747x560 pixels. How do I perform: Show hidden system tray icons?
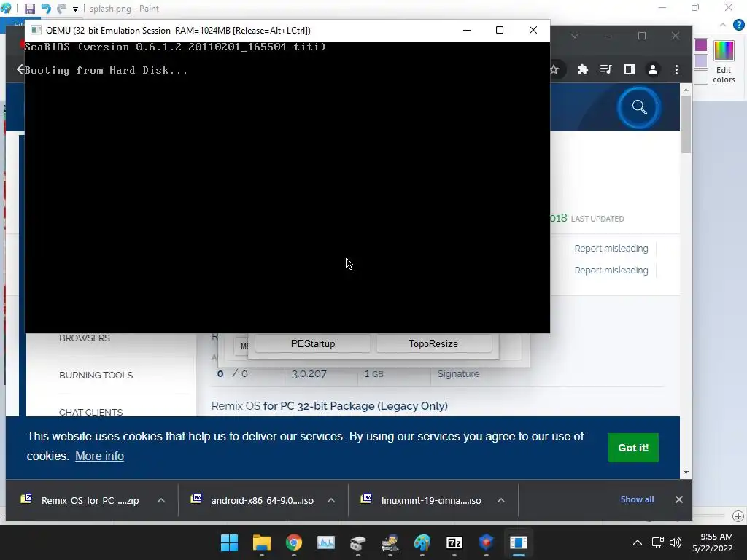[638, 542]
